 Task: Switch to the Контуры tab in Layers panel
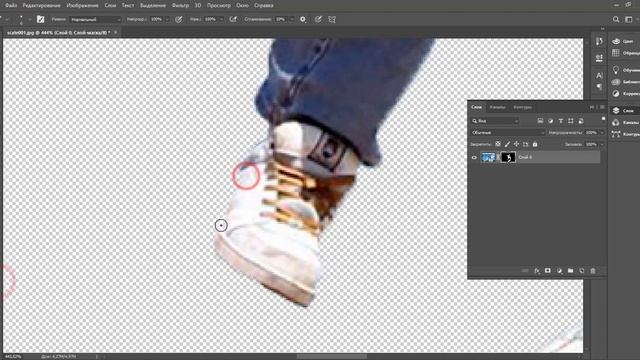click(x=522, y=107)
